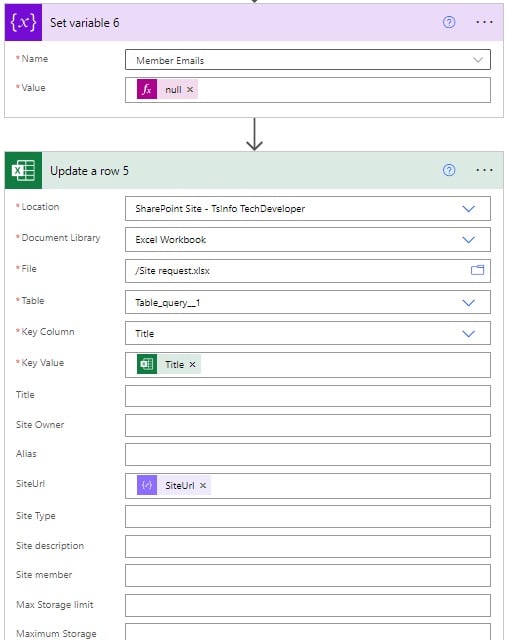Click the variable icon in SiteUrl token

[x=147, y=485]
